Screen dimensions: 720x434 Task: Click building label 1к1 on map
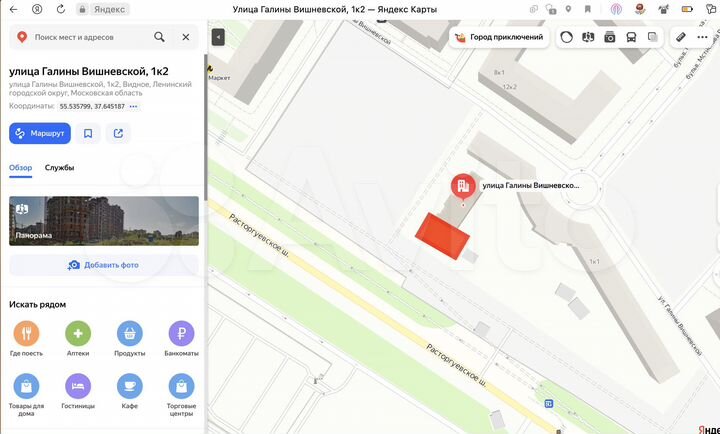[x=595, y=261]
